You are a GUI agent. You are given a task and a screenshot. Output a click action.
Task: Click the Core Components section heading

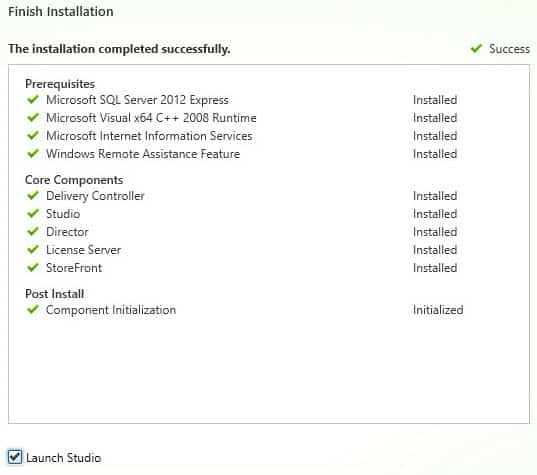point(74,180)
